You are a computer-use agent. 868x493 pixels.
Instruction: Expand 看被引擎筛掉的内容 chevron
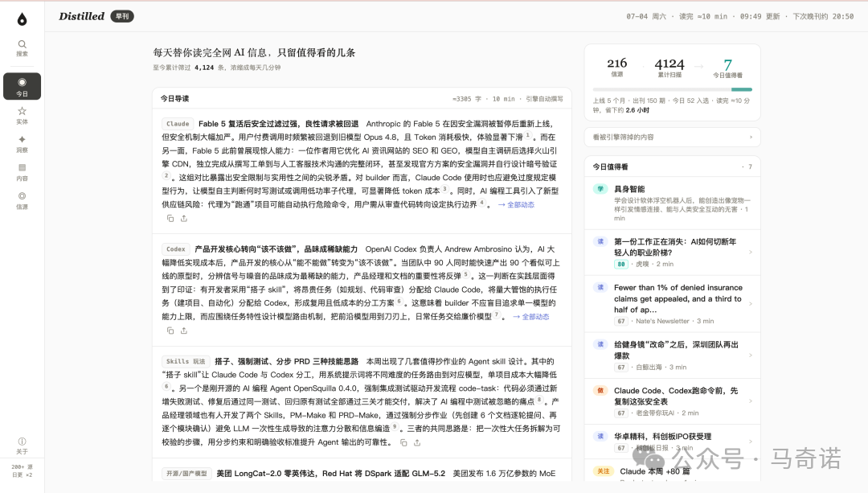pos(751,137)
